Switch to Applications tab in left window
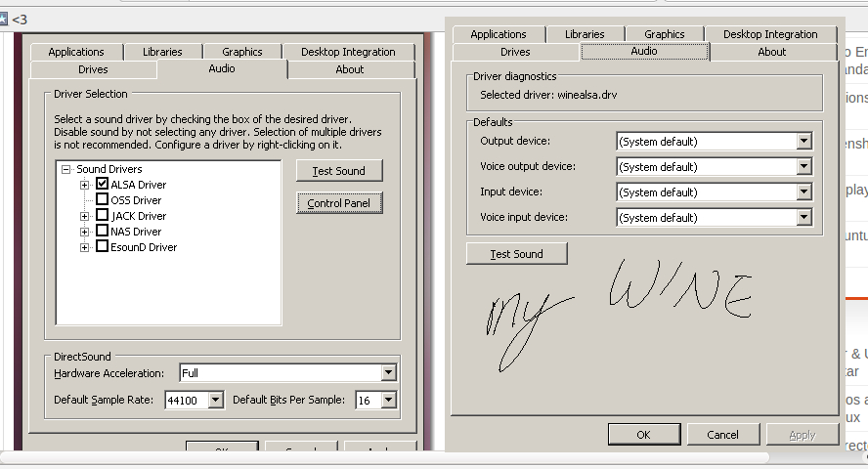 (x=76, y=52)
